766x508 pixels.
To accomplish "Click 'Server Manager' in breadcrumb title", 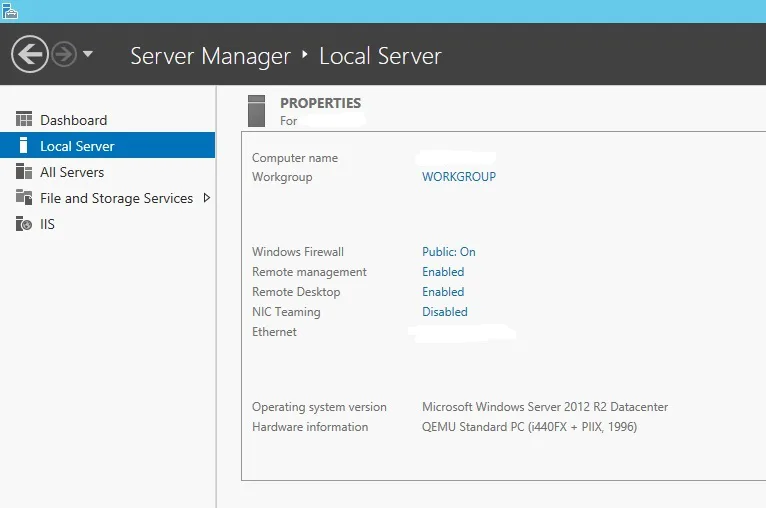I will 210,56.
